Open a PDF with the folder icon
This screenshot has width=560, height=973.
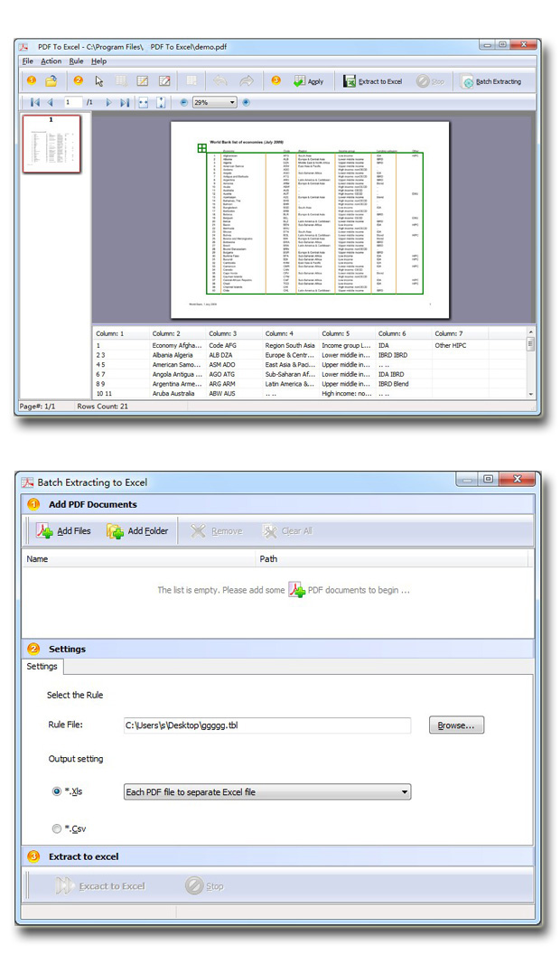tap(51, 80)
